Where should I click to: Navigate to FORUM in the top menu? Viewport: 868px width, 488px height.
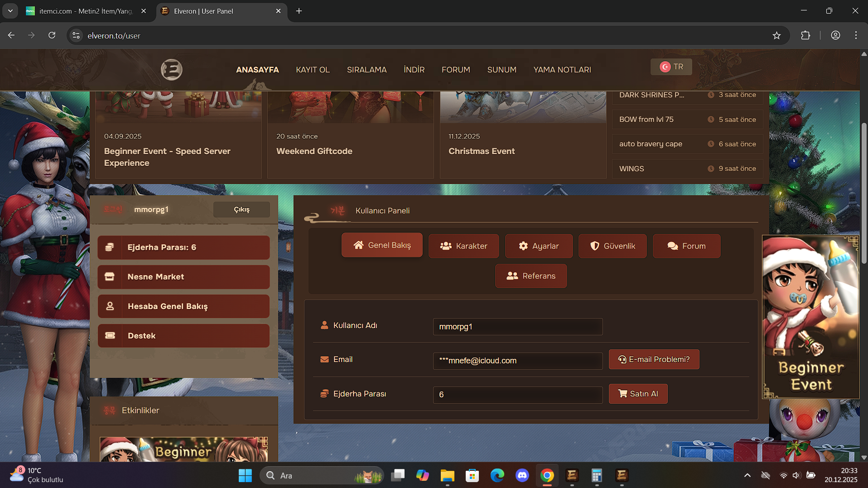click(456, 70)
